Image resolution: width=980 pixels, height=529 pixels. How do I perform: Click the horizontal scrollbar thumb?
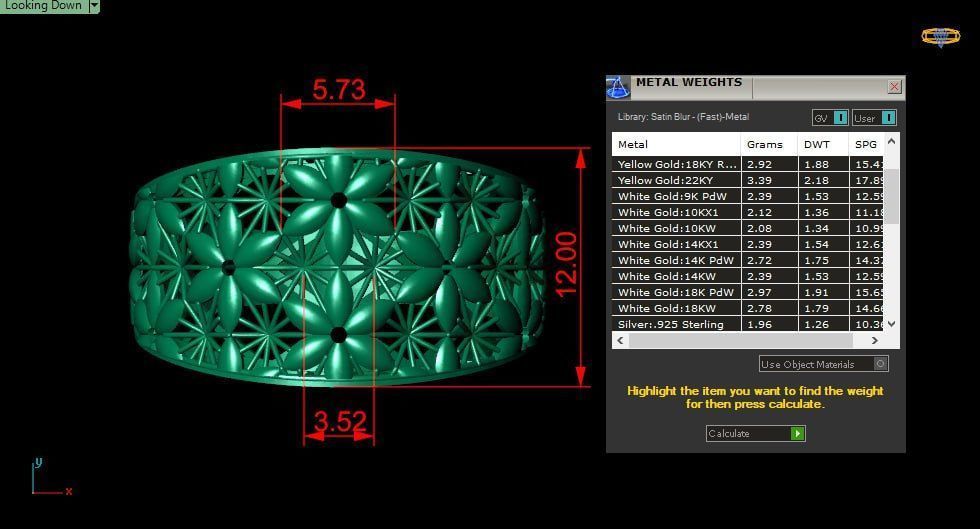click(x=741, y=341)
